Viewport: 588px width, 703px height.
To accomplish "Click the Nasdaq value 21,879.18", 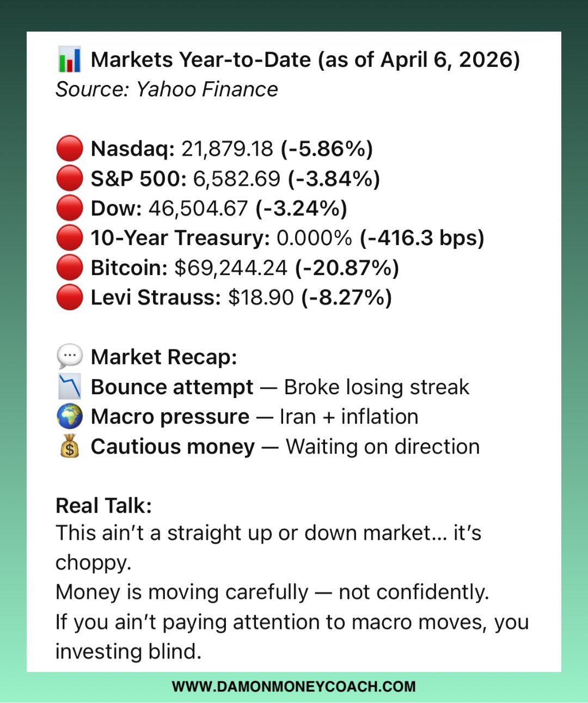I will [227, 149].
